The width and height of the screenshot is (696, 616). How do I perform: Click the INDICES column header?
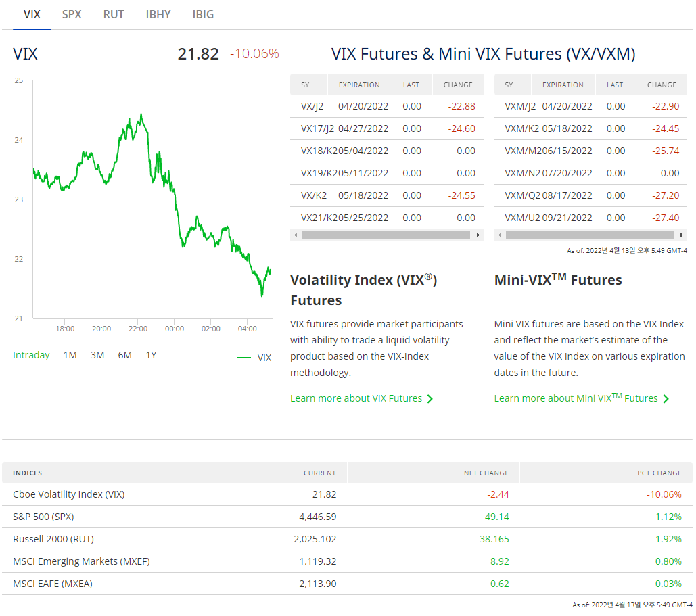click(89, 473)
